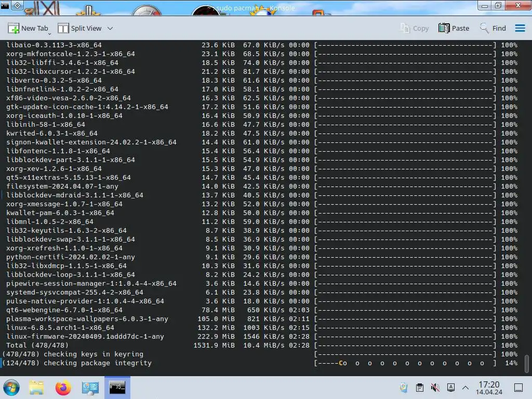Click the 'kwrited-6.0.3-1-x86_64' package name

(x=52, y=134)
